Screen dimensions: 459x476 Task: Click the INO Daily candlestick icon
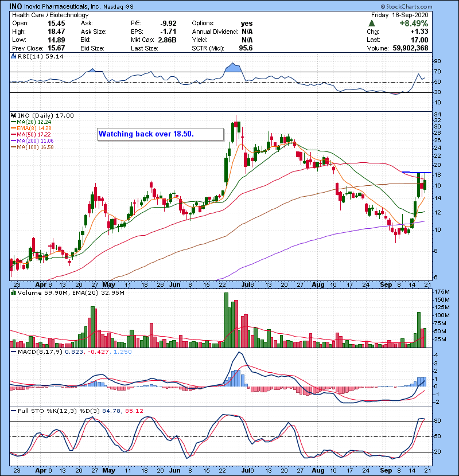point(13,115)
